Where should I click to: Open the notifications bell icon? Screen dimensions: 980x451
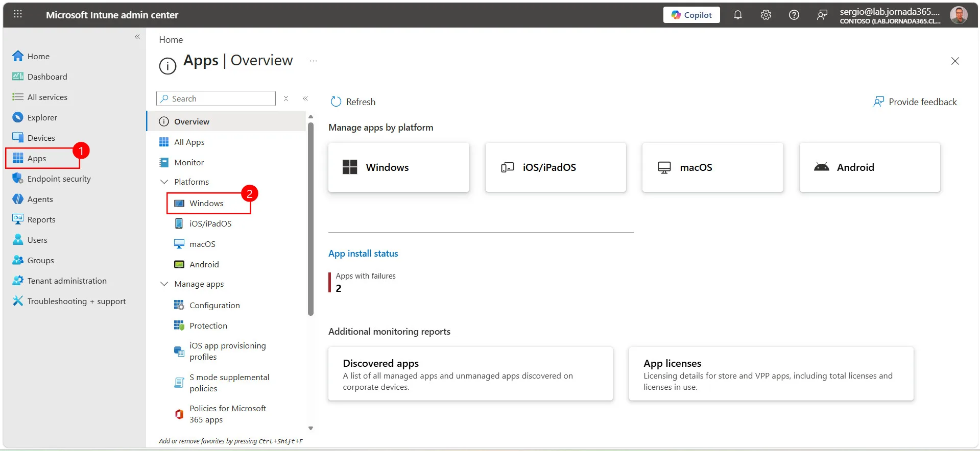point(738,15)
